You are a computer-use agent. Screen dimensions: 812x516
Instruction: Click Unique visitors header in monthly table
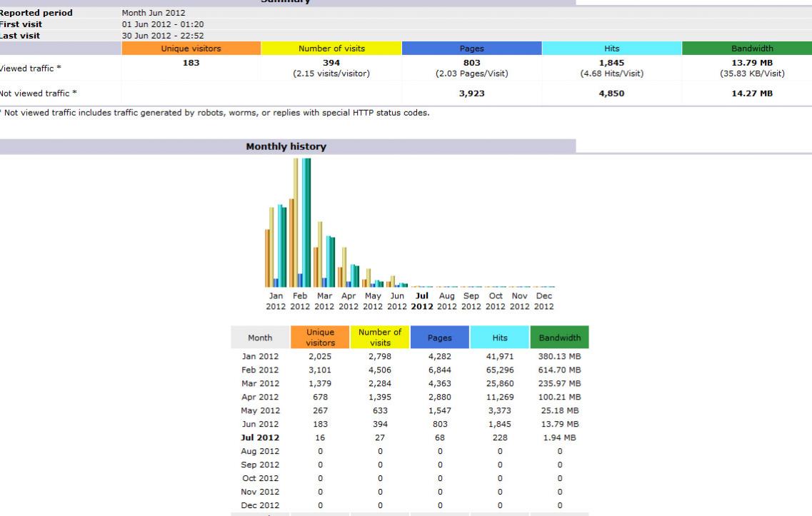320,338
